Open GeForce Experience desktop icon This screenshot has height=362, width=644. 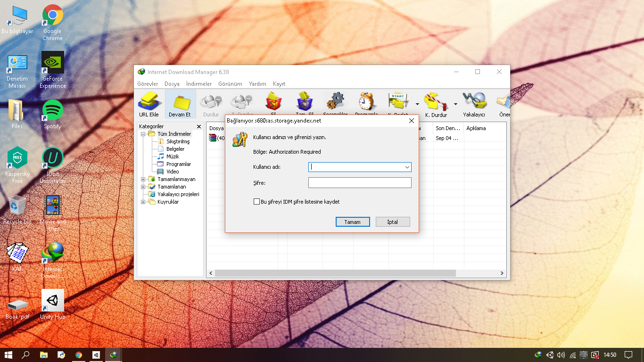tap(52, 70)
